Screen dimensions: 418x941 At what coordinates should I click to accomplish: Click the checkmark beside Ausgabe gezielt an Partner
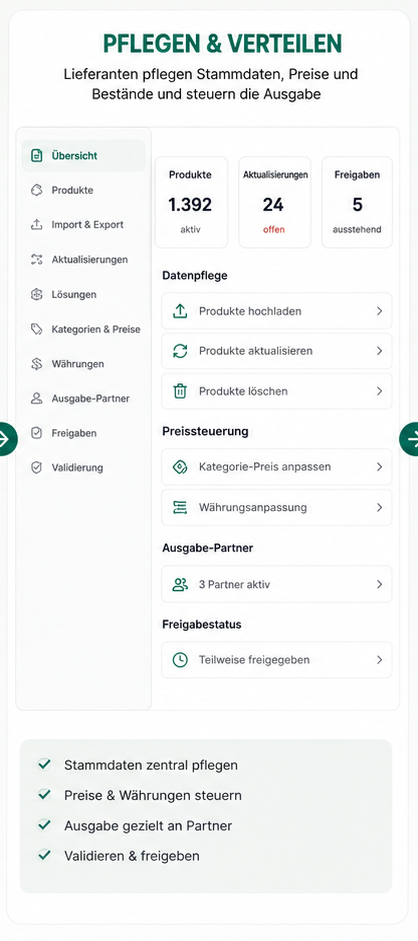point(44,825)
